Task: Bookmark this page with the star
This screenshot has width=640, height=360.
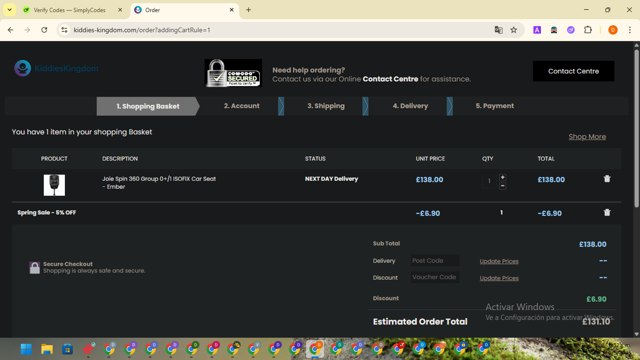Action: pyautogui.click(x=513, y=30)
